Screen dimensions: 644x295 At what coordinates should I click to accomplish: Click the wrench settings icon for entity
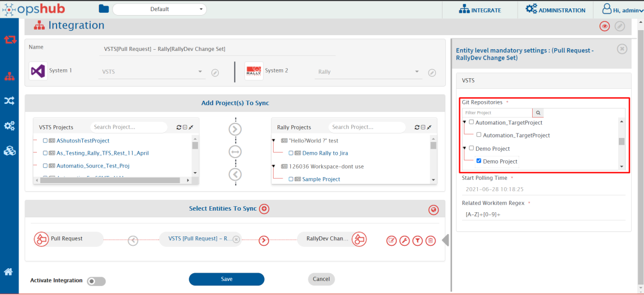pyautogui.click(x=405, y=240)
